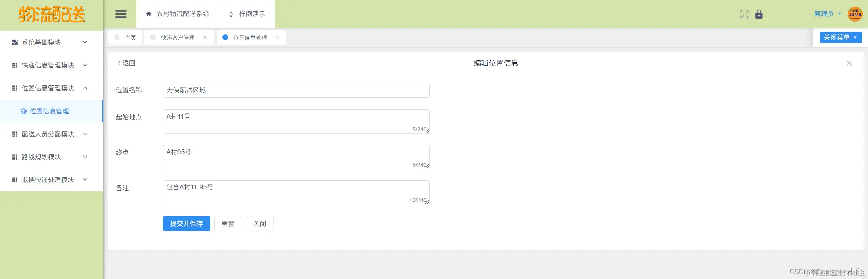Screen dimensions: 868x279
Task: Click the globe icon beside 位置信息管理
Action: [24, 111]
